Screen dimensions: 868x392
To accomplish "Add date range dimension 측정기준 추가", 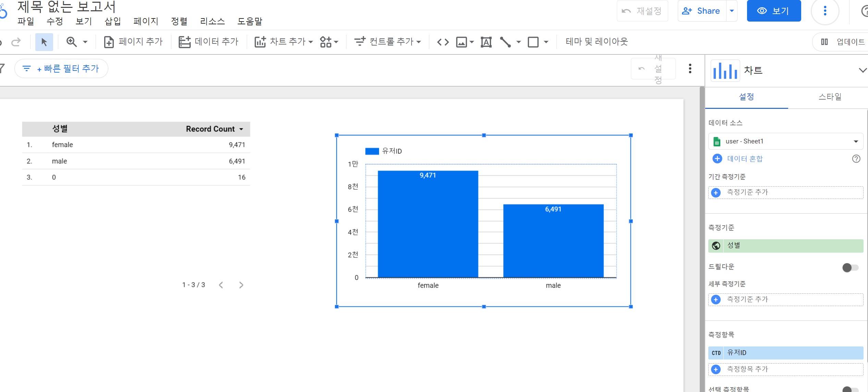I will click(x=786, y=192).
